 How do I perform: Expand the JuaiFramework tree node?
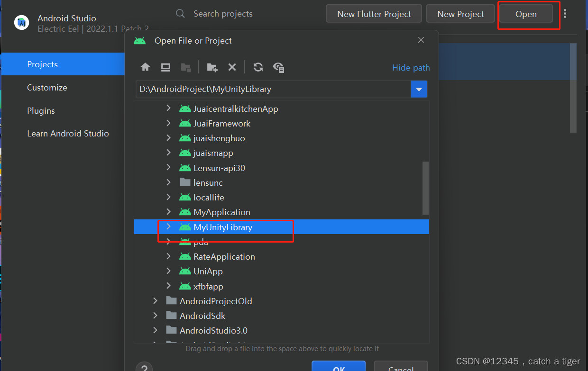pyautogui.click(x=168, y=123)
